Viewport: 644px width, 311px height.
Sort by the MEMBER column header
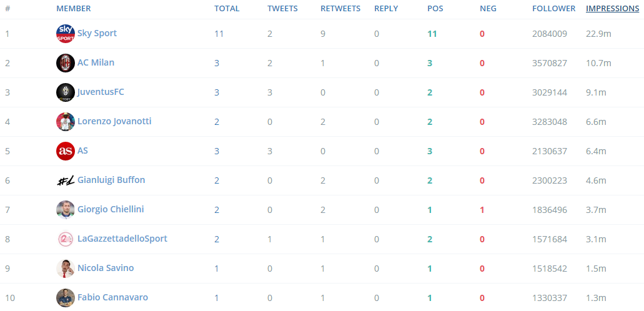(x=74, y=8)
